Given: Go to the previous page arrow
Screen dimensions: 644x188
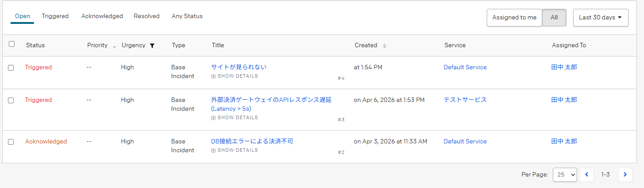Looking at the screenshot, I should pos(586,175).
